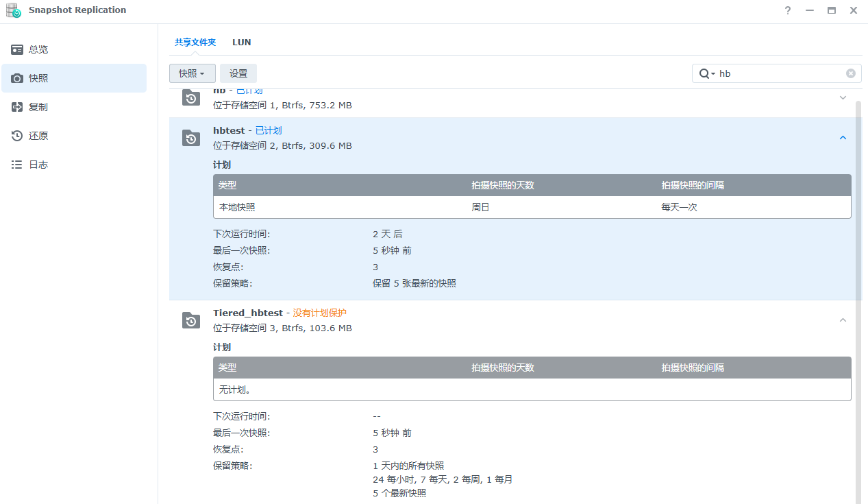
Task: Click the Tiered_hbtest folder snapshot icon
Action: pos(191,320)
